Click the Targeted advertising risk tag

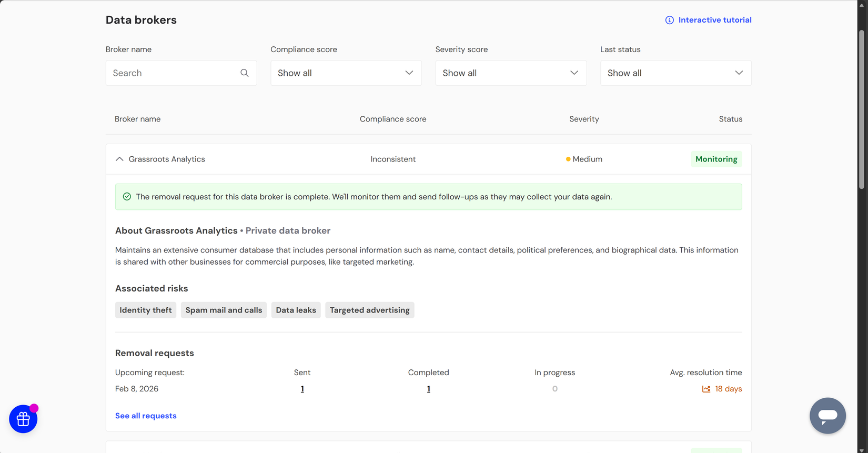369,310
